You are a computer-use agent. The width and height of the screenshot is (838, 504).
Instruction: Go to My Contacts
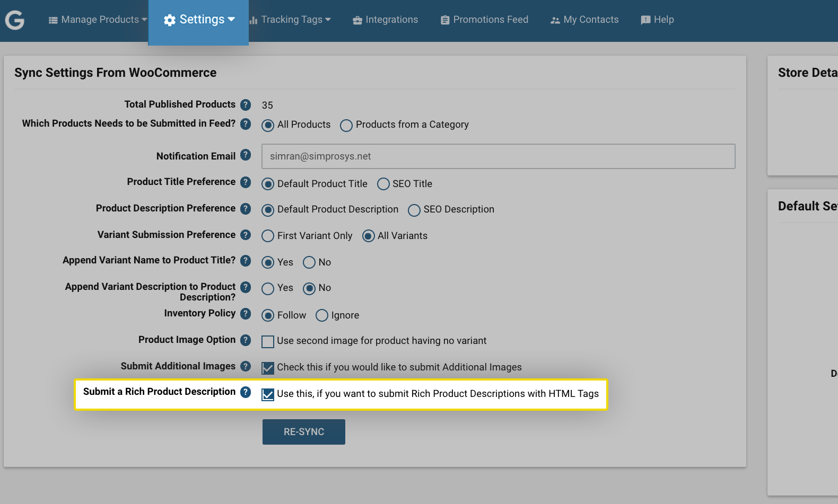(x=585, y=20)
